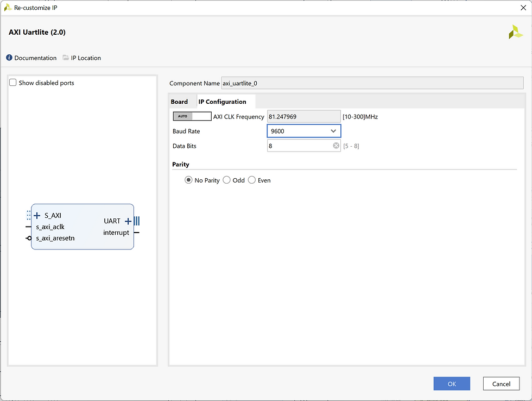532x401 pixels.
Task: Expand the UART interface plus icon
Action: tap(128, 221)
